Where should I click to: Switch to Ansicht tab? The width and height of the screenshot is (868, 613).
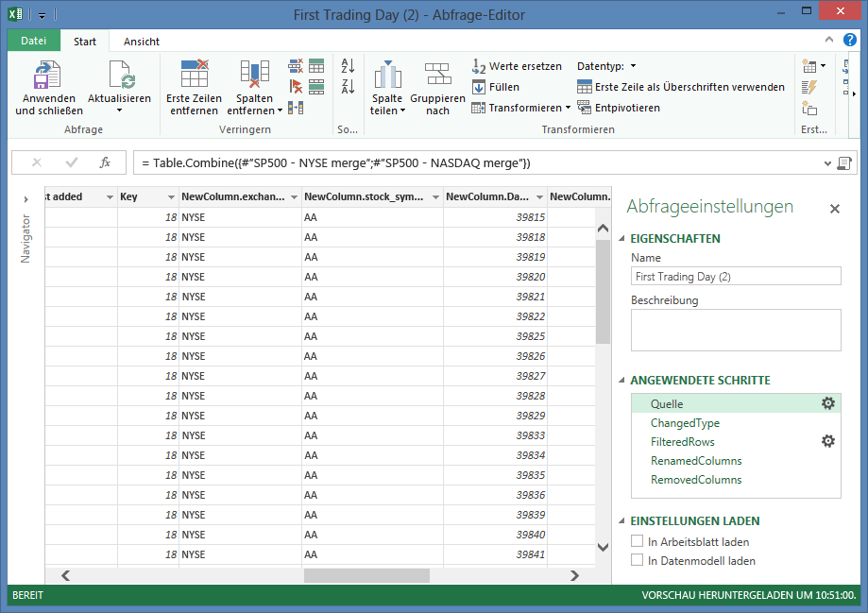141,41
